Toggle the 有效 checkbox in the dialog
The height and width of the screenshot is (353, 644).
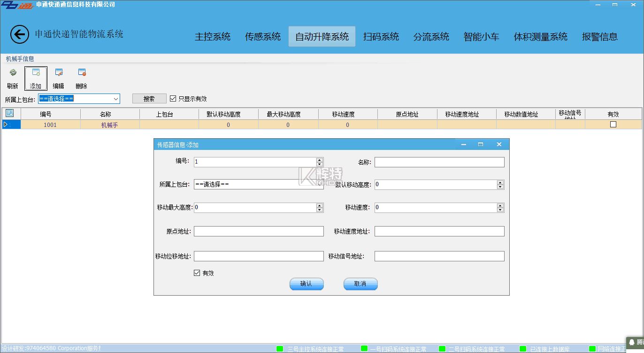pyautogui.click(x=197, y=273)
